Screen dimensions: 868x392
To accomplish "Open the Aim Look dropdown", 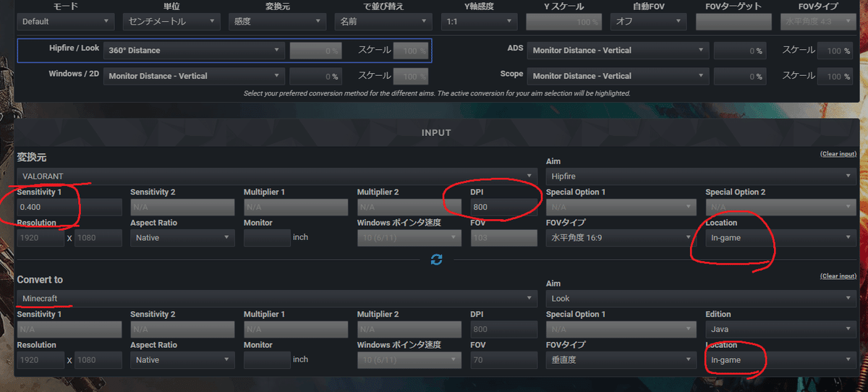I will click(702, 298).
